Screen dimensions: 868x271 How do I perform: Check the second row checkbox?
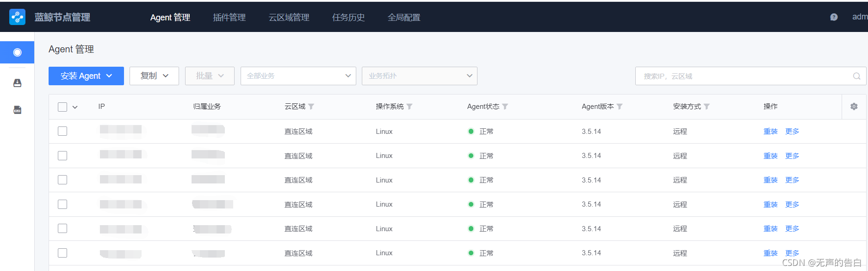[62, 156]
